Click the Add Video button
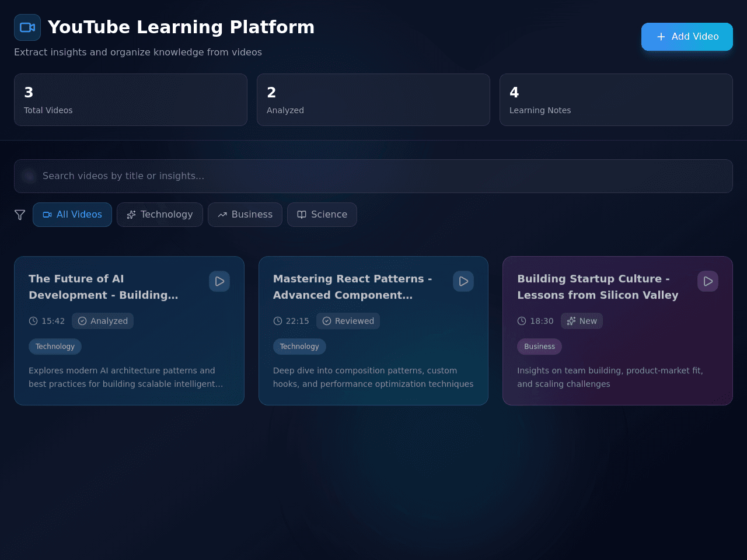The width and height of the screenshot is (747, 560). tap(687, 37)
